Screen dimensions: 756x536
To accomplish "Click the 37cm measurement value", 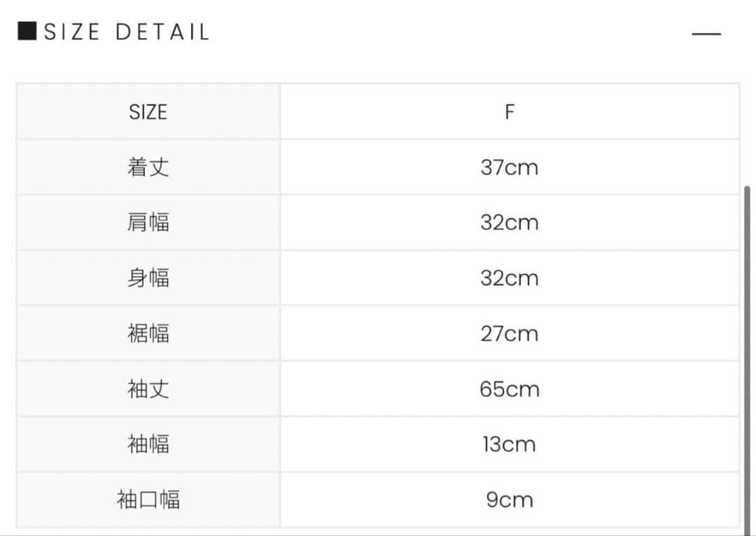I will [x=510, y=167].
